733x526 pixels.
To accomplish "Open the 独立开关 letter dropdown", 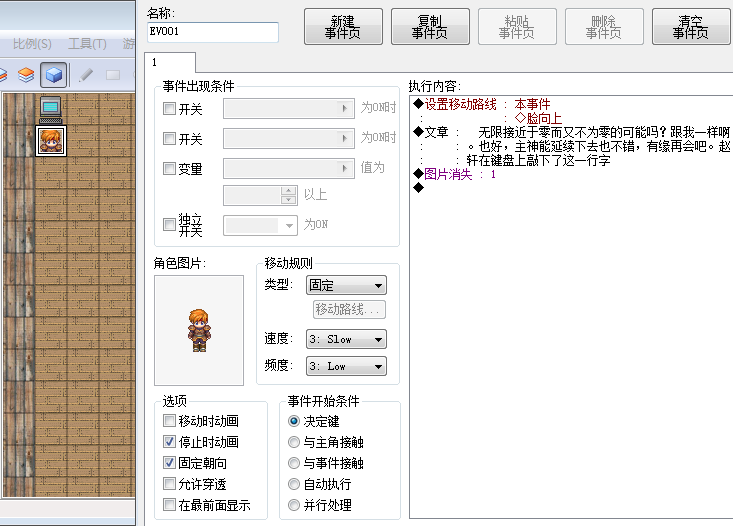I will tap(260, 225).
